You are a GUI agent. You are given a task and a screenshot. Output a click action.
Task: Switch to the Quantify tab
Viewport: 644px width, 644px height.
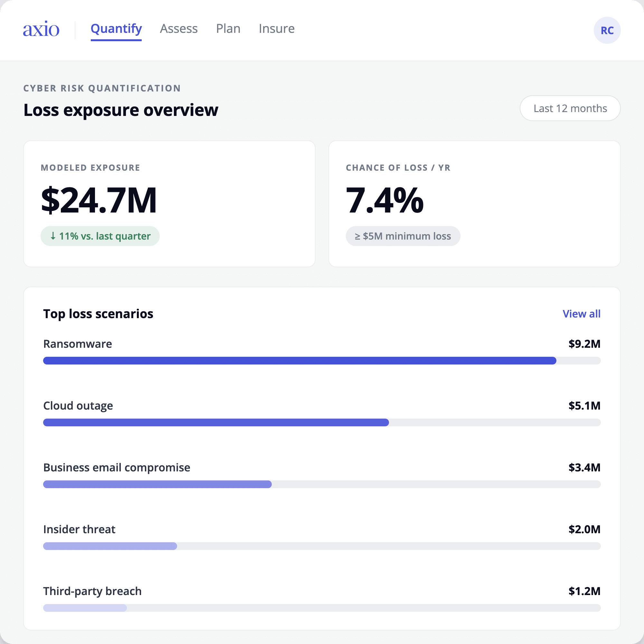[116, 29]
